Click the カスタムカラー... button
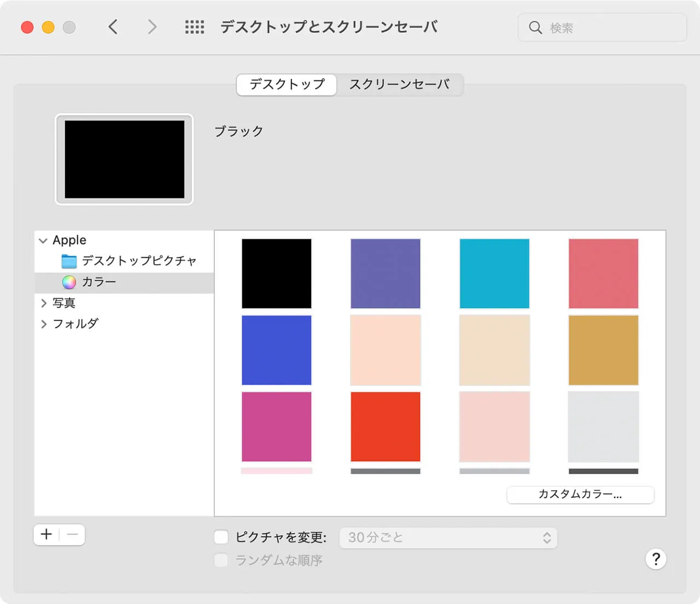700x604 pixels. (x=580, y=495)
